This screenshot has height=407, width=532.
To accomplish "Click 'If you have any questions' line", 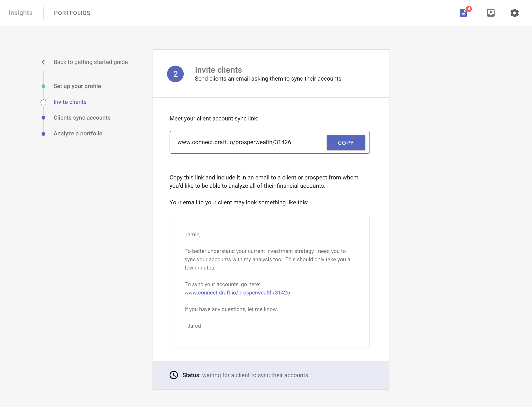I will click(x=231, y=309).
